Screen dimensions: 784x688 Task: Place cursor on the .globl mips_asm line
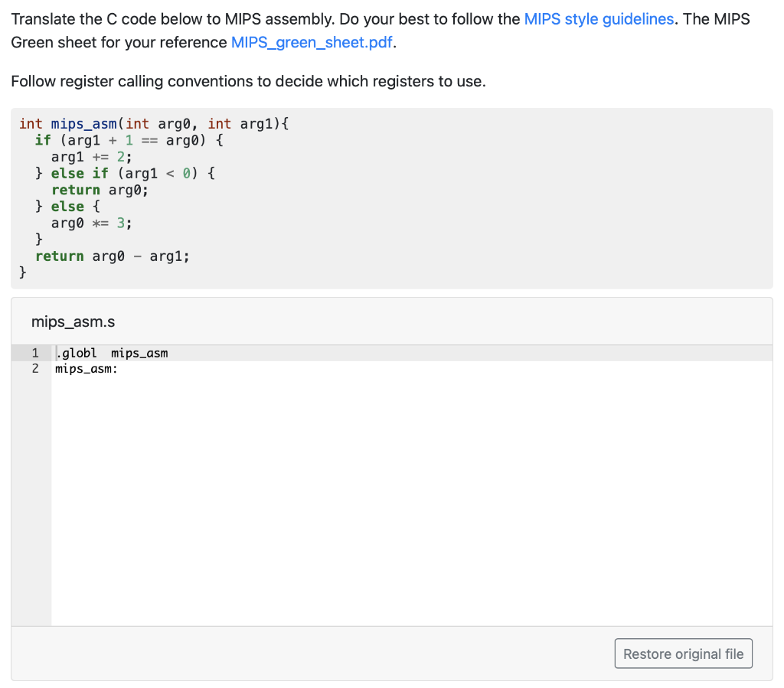112,353
